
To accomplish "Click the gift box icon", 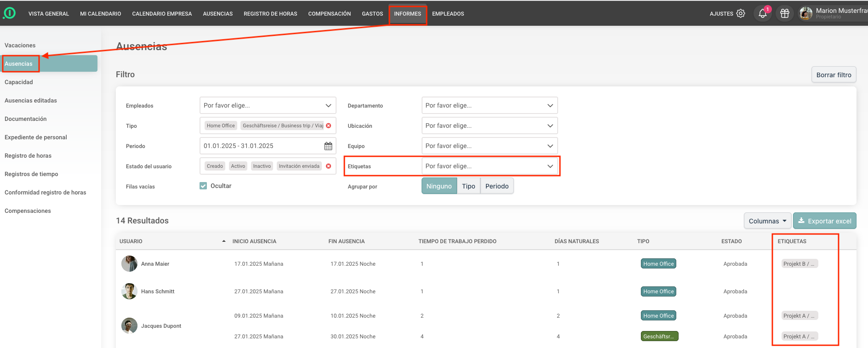I will coord(785,13).
